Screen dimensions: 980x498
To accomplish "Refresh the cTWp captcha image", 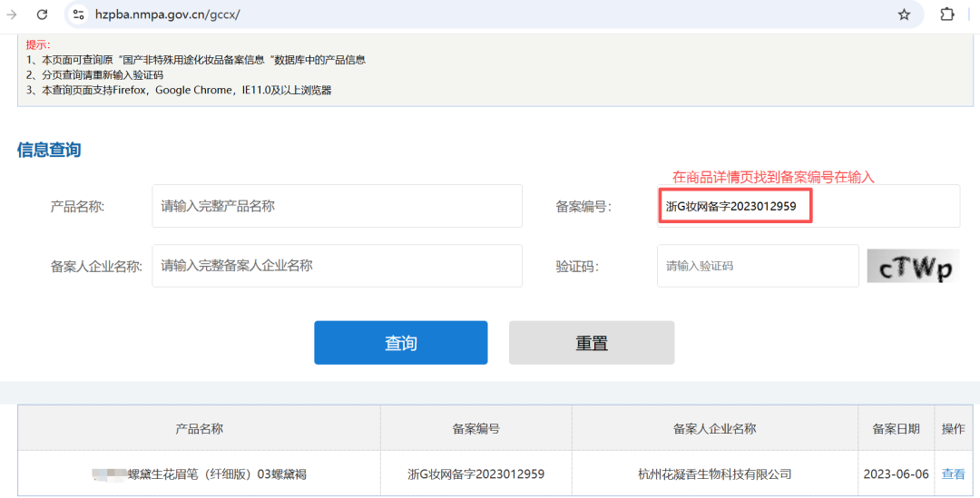I will [912, 267].
